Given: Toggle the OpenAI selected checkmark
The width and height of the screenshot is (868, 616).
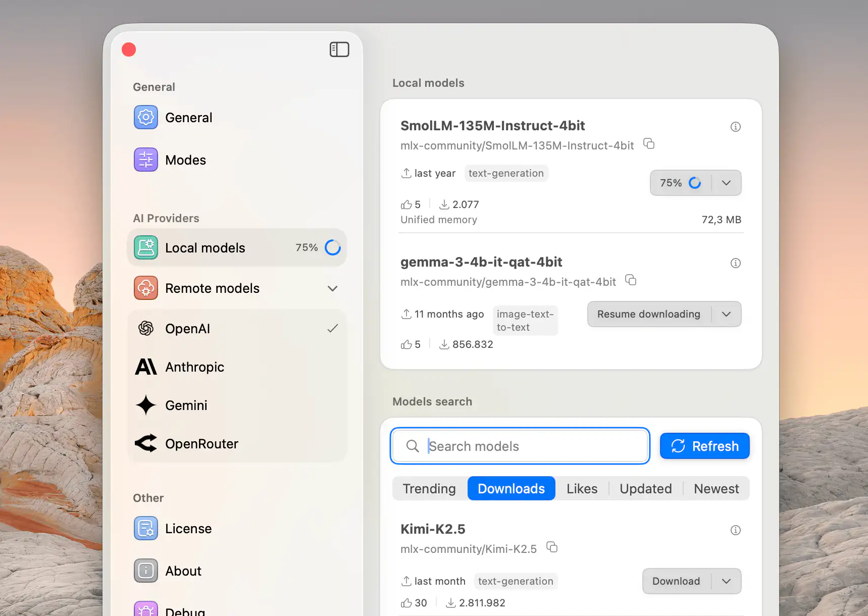Looking at the screenshot, I should pyautogui.click(x=332, y=329).
